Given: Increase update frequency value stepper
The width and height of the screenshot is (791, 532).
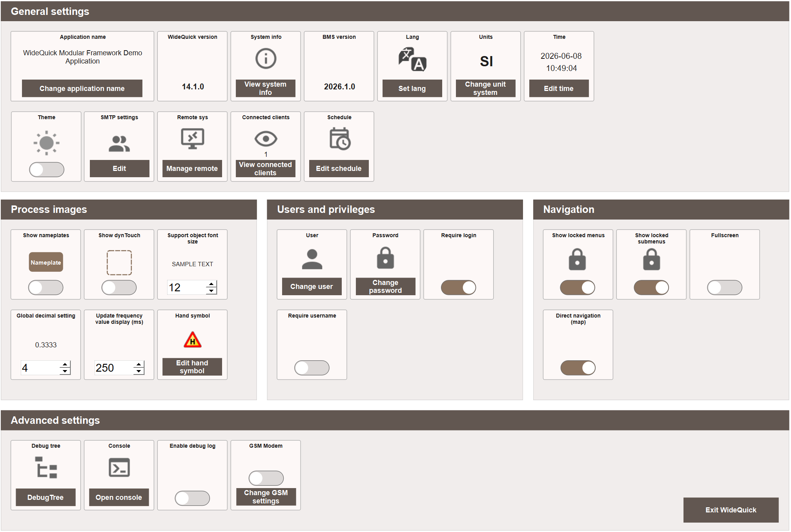Looking at the screenshot, I should click(x=139, y=364).
